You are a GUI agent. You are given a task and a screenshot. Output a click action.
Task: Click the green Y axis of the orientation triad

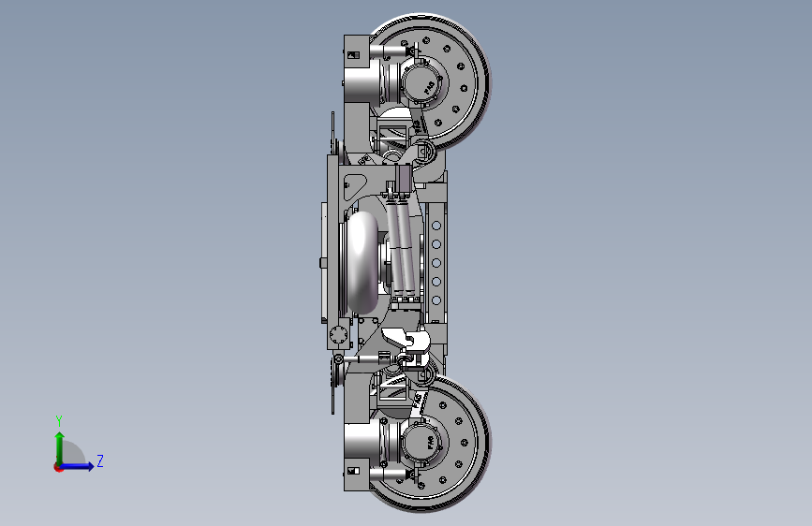(60, 449)
